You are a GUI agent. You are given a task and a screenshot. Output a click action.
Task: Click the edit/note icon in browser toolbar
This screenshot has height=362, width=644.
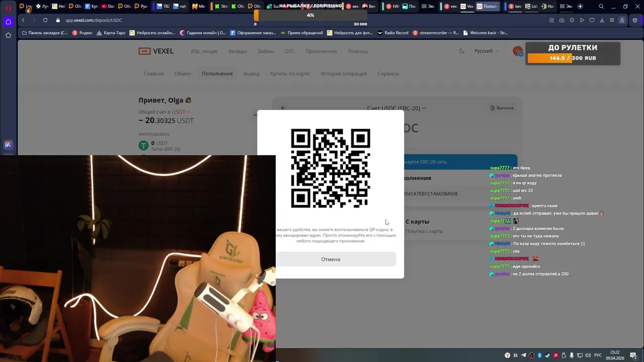(551, 20)
